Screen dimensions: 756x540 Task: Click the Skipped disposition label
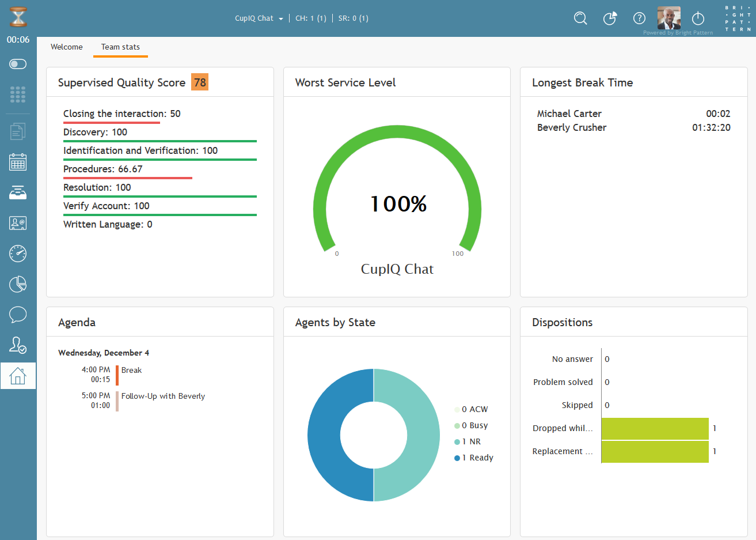tap(578, 405)
